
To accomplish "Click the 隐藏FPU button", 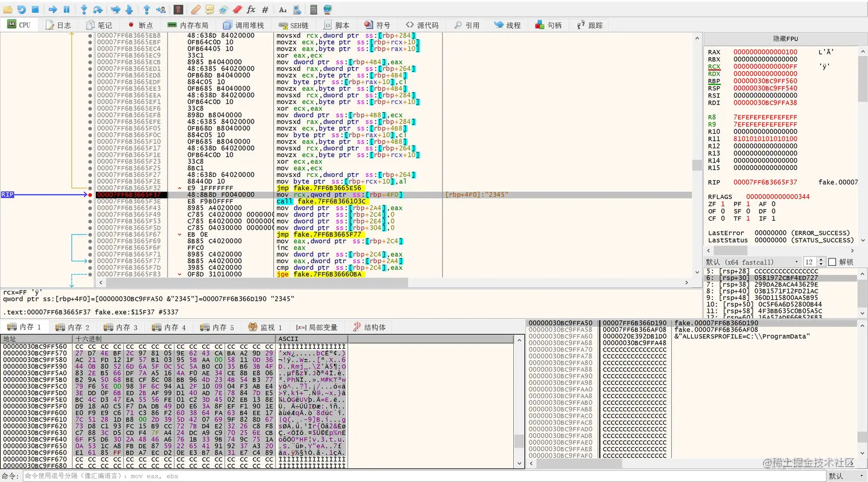I will click(x=785, y=38).
